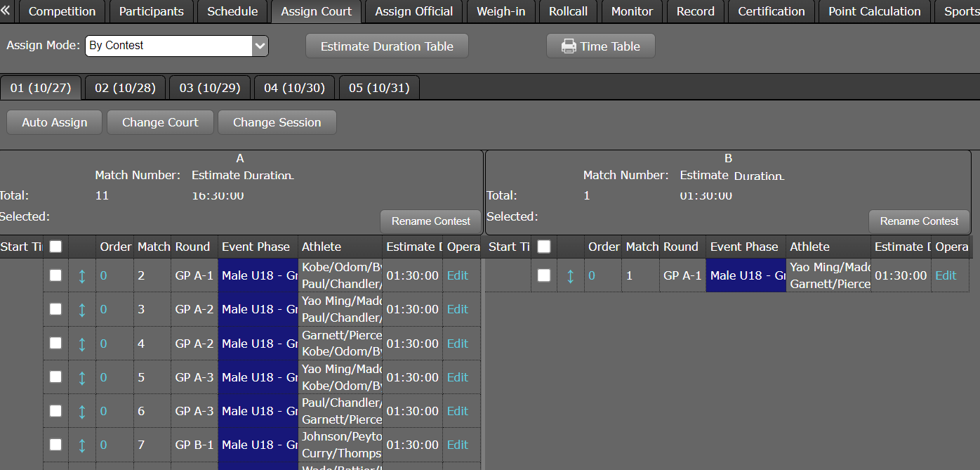This screenshot has width=980, height=470.
Task: Select the 03 (10/29) day tab
Action: tap(210, 88)
